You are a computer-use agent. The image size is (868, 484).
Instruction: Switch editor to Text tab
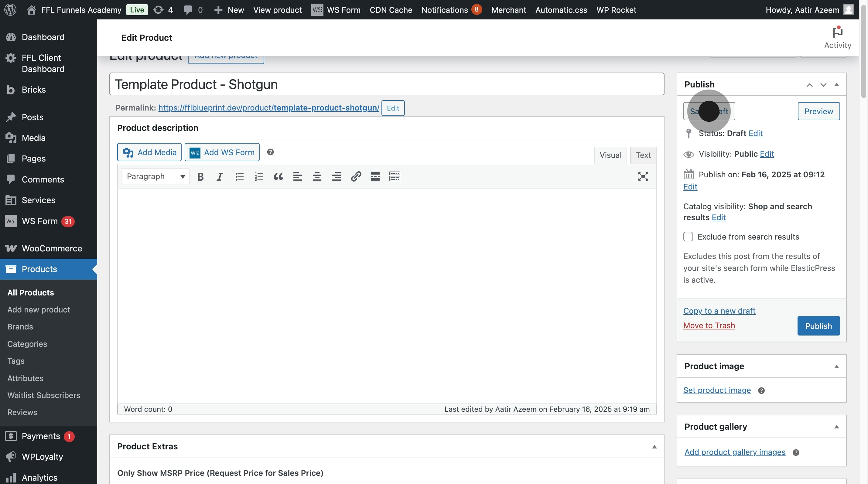(643, 155)
